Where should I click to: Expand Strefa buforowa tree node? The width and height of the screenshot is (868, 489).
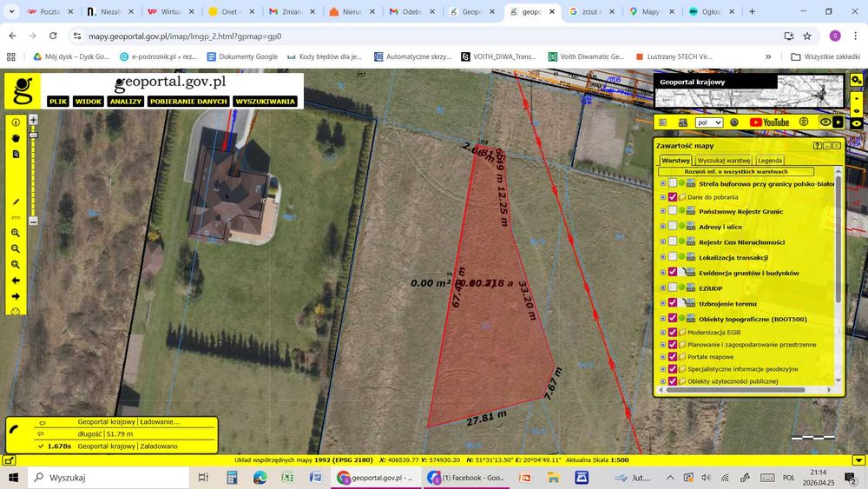tap(662, 183)
